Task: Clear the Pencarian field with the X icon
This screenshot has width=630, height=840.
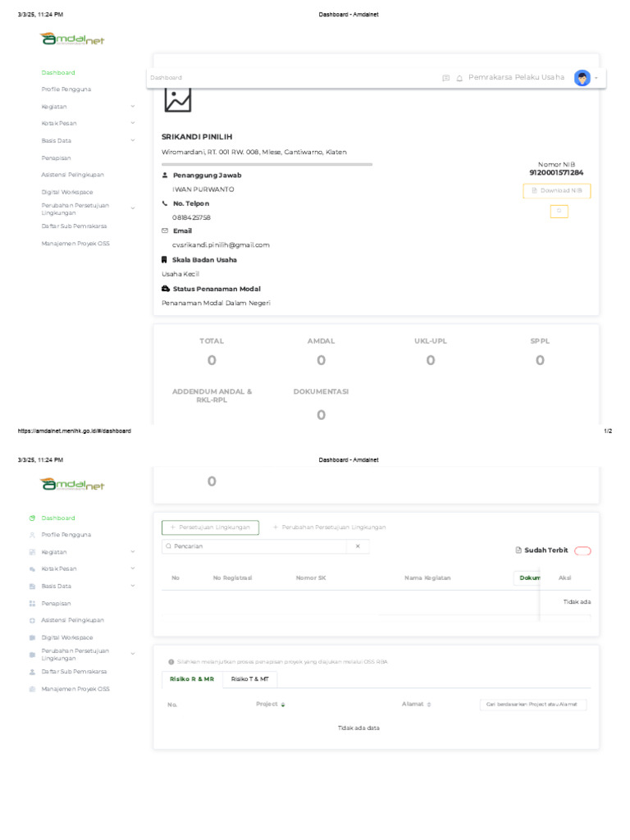Action: point(358,546)
